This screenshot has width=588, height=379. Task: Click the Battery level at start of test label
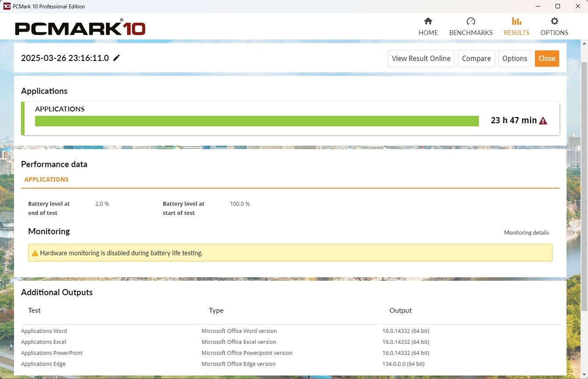coord(184,208)
